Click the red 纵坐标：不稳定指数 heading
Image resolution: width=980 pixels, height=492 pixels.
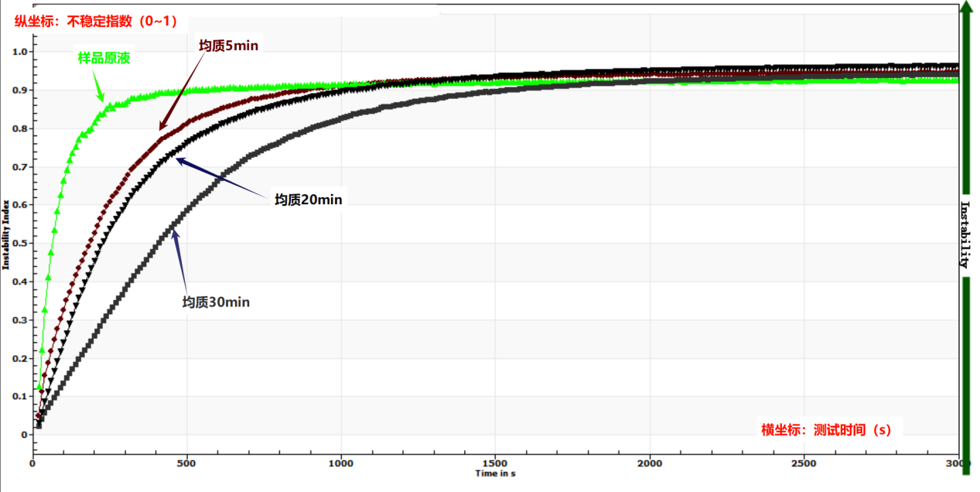96,22
